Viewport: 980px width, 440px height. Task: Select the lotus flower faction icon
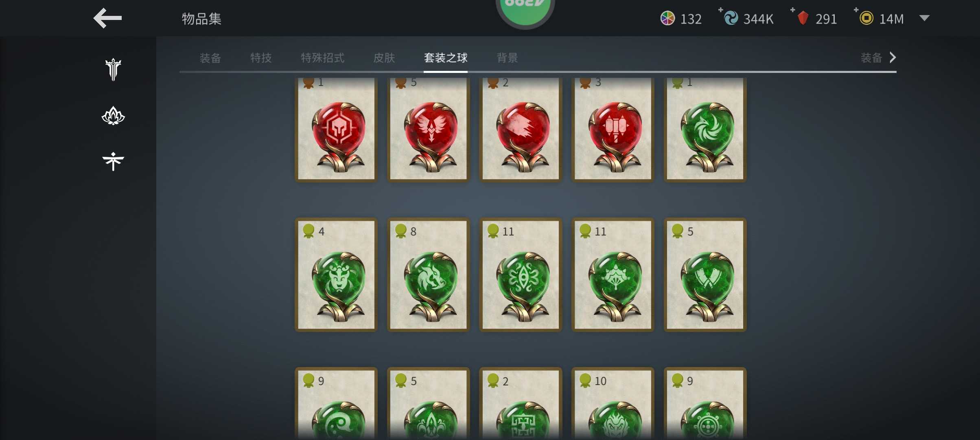[113, 116]
